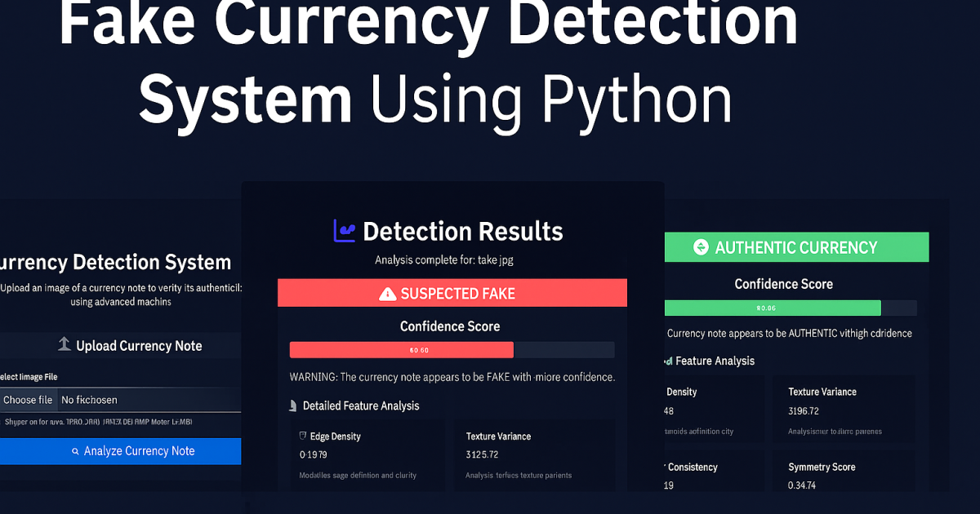Click the Detection Results chart icon
The height and width of the screenshot is (514, 980).
(343, 231)
